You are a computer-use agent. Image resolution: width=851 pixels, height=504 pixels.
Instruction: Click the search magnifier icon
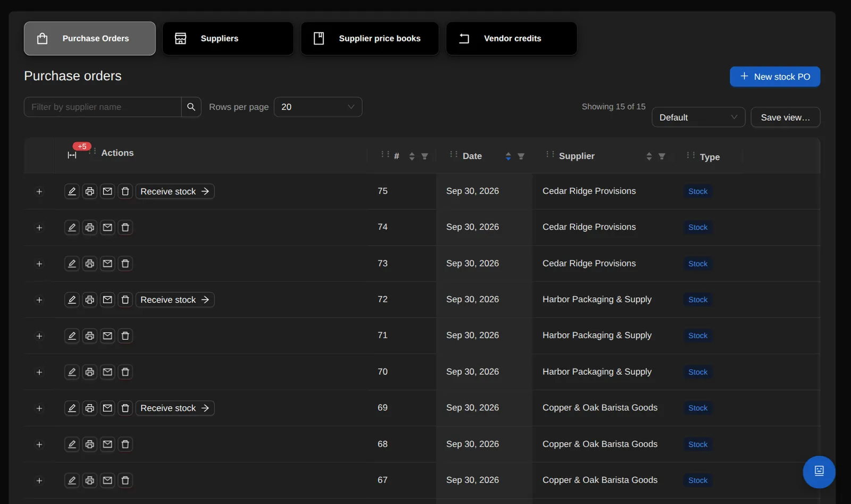pyautogui.click(x=191, y=107)
